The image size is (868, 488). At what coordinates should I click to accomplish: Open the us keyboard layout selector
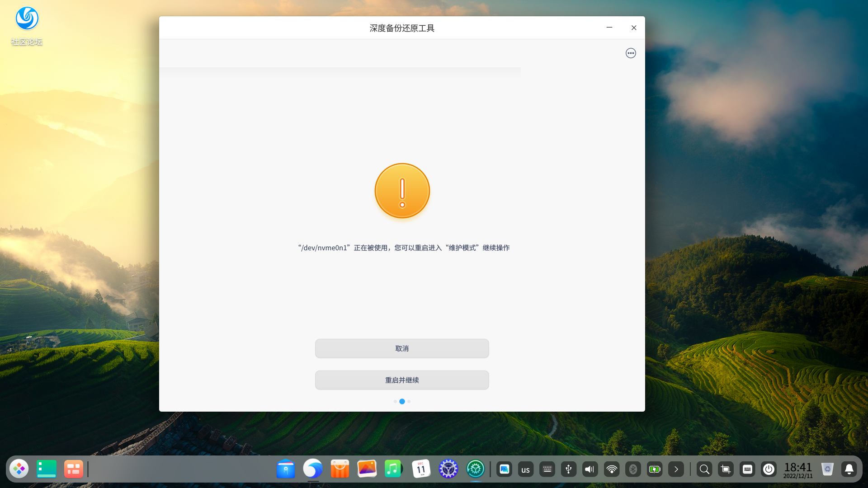525,469
